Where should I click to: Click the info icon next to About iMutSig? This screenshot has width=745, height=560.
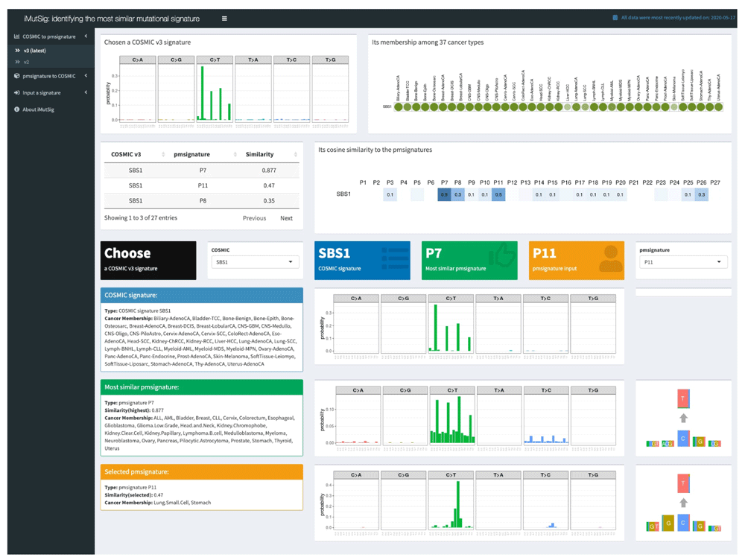click(x=17, y=109)
